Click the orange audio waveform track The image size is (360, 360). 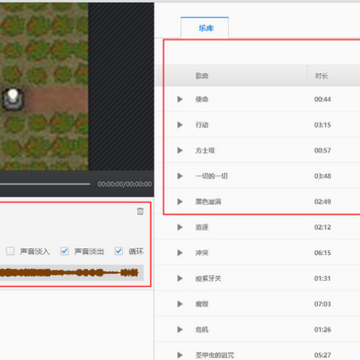tap(72, 273)
